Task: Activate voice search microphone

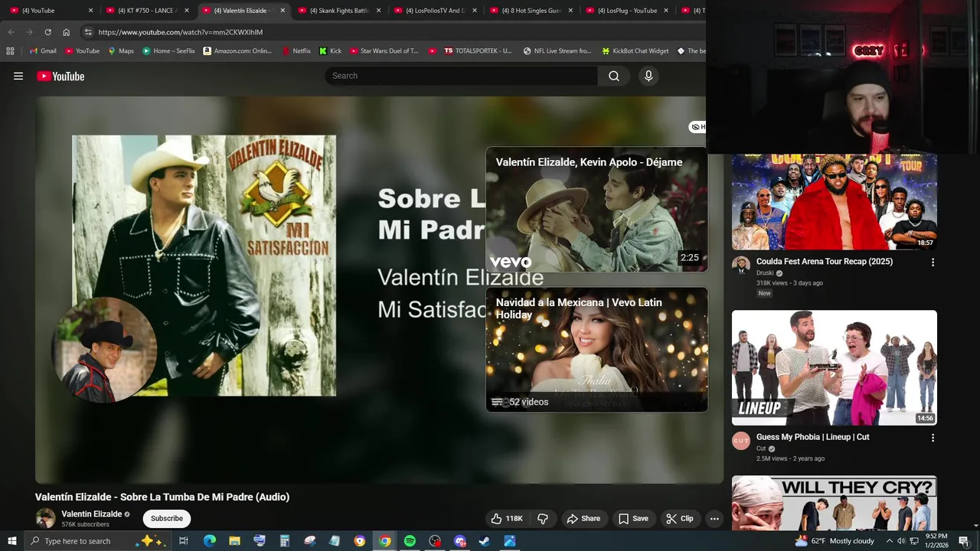Action: coord(648,76)
